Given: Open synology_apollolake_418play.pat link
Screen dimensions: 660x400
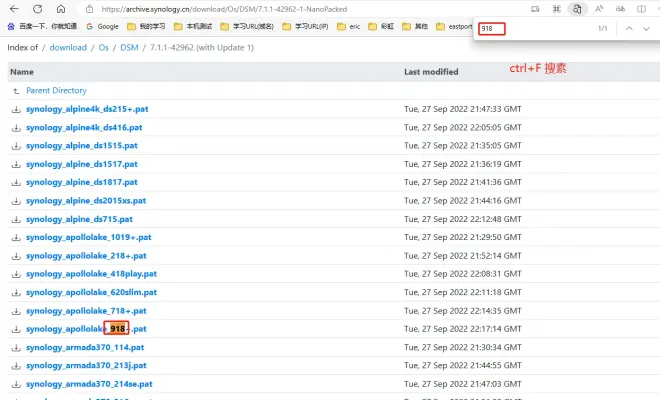Looking at the screenshot, I should pyautogui.click(x=91, y=274).
